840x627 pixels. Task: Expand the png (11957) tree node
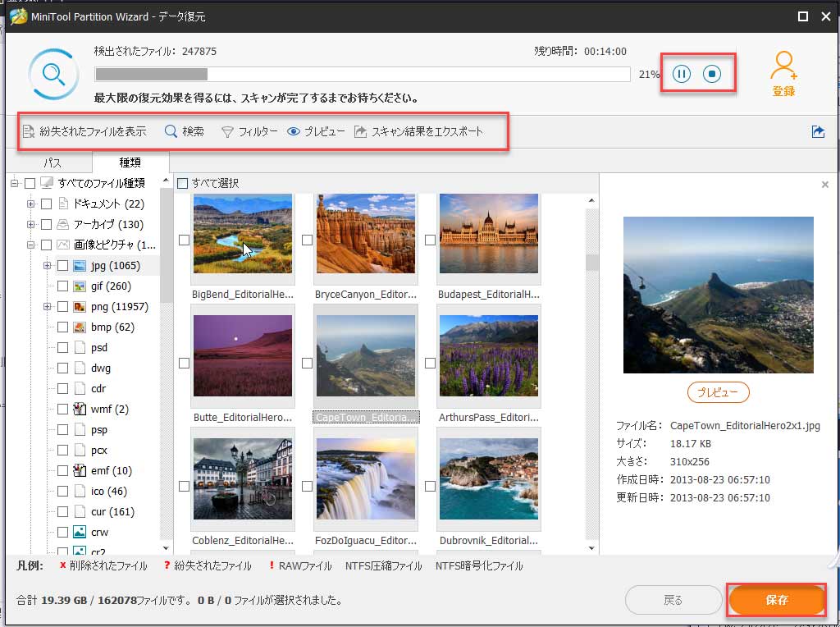pos(47,306)
